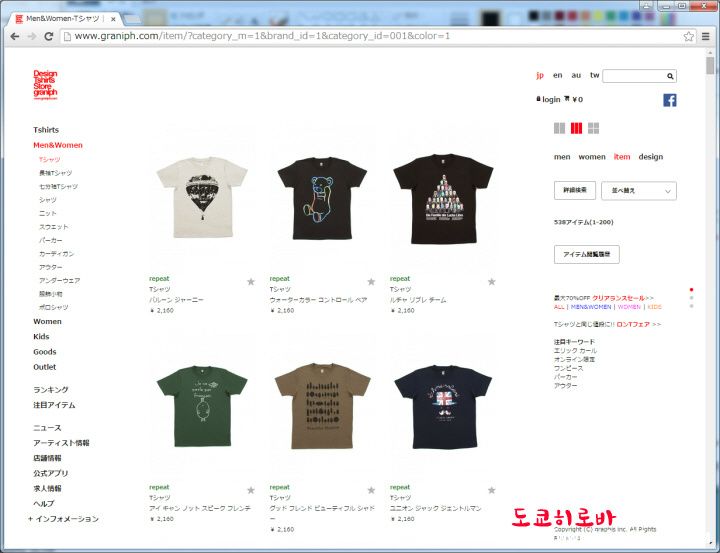Image resolution: width=720 pixels, height=553 pixels.
Task: Open the shopping cart icon showing ¥0
Action: pos(567,99)
